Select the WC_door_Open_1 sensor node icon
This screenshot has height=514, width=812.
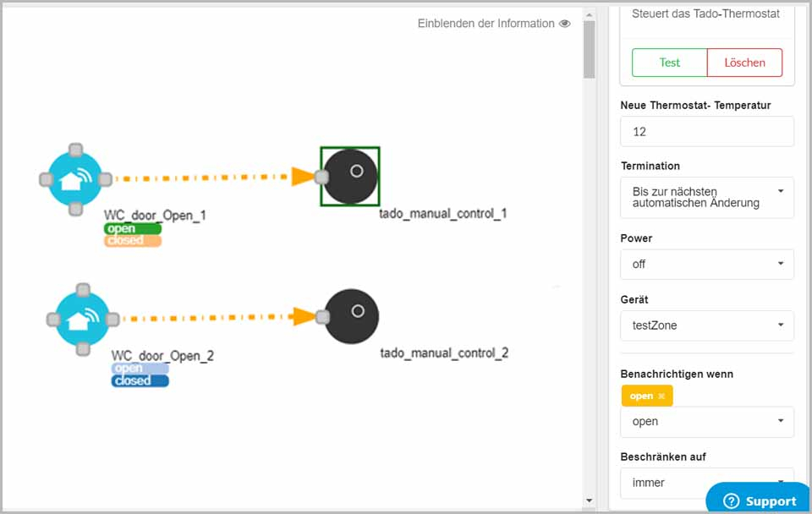click(x=75, y=179)
